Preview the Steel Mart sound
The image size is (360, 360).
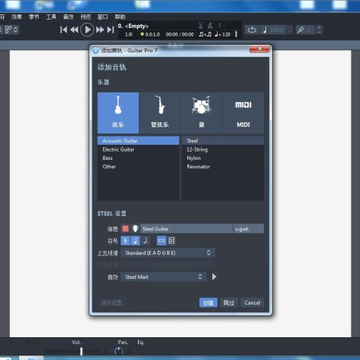tap(214, 277)
